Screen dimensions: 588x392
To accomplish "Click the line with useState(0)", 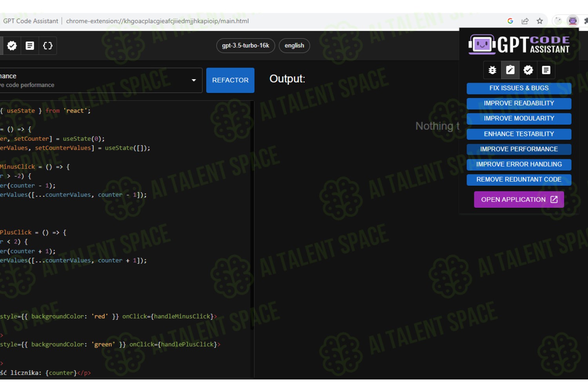I will click(53, 139).
